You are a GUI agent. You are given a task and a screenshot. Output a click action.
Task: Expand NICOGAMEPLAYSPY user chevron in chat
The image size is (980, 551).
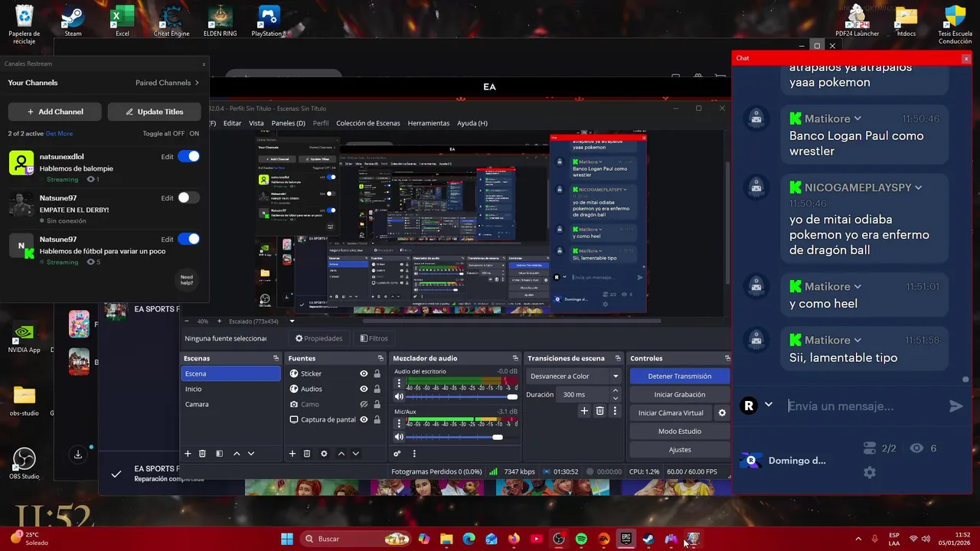918,187
